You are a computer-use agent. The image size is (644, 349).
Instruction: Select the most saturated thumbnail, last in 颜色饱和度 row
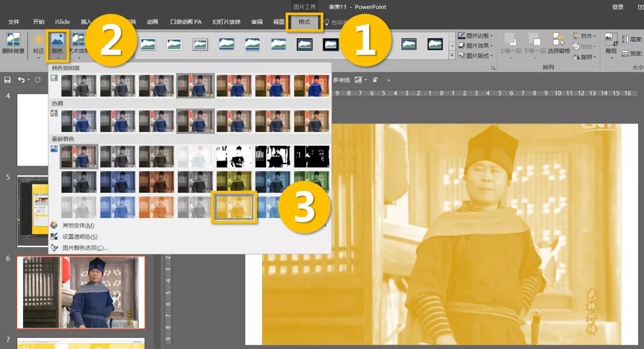pos(311,86)
